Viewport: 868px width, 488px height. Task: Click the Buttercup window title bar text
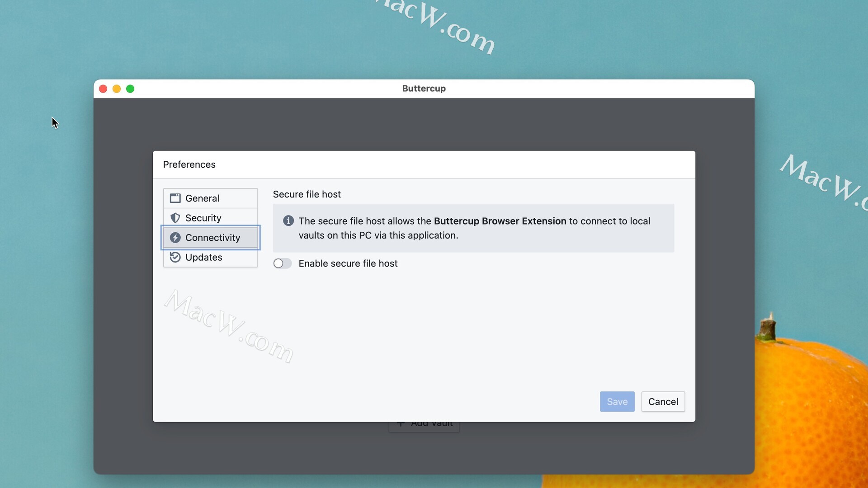tap(424, 89)
